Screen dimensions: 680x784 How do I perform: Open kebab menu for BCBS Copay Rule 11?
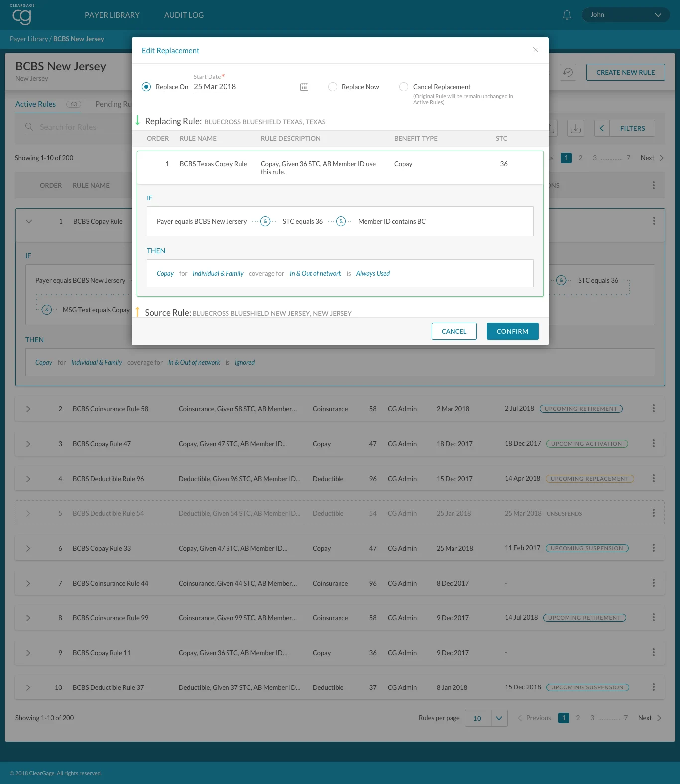click(x=654, y=652)
